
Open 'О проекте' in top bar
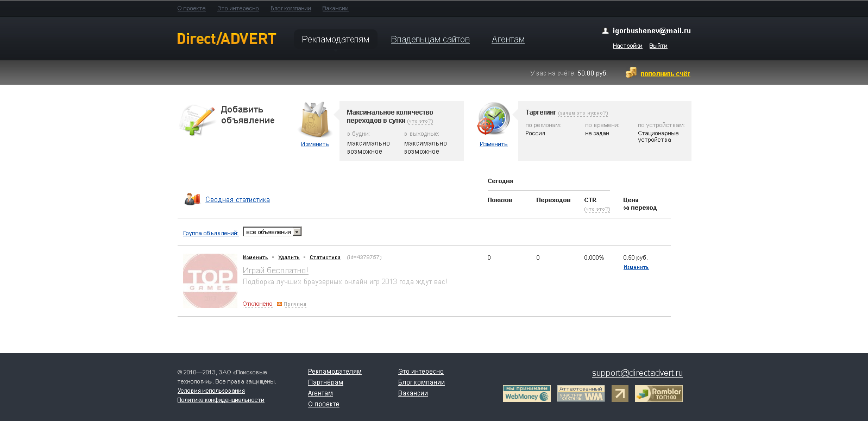tap(191, 8)
